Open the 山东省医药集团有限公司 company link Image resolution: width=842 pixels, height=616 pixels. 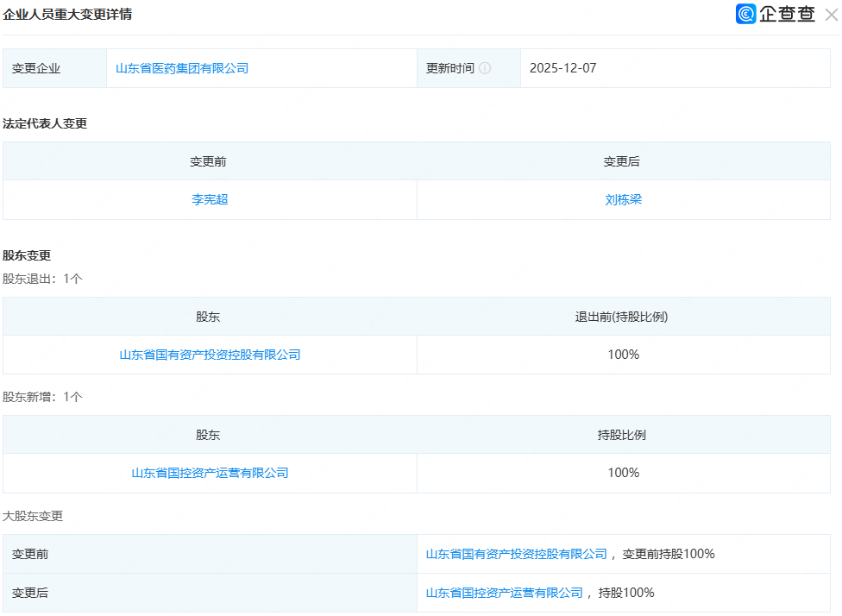point(182,68)
